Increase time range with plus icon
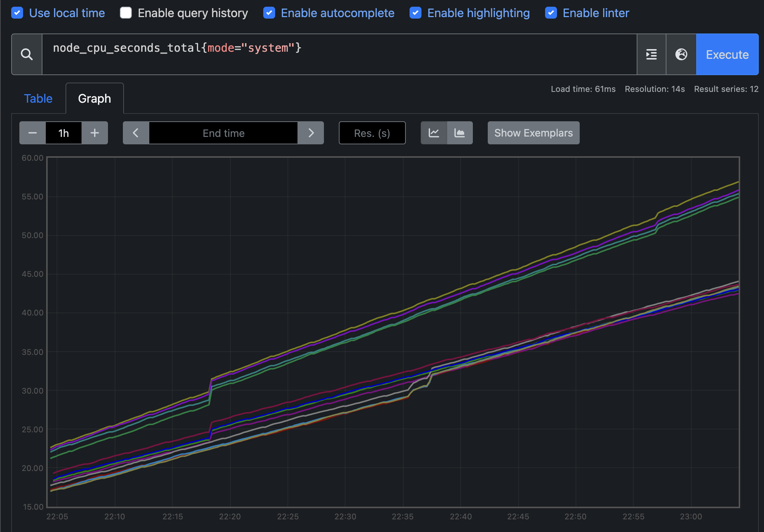The image size is (764, 532). [x=95, y=133]
